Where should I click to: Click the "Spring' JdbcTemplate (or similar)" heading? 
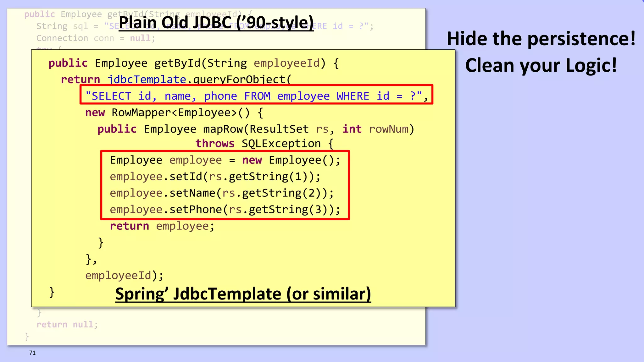pos(243,294)
